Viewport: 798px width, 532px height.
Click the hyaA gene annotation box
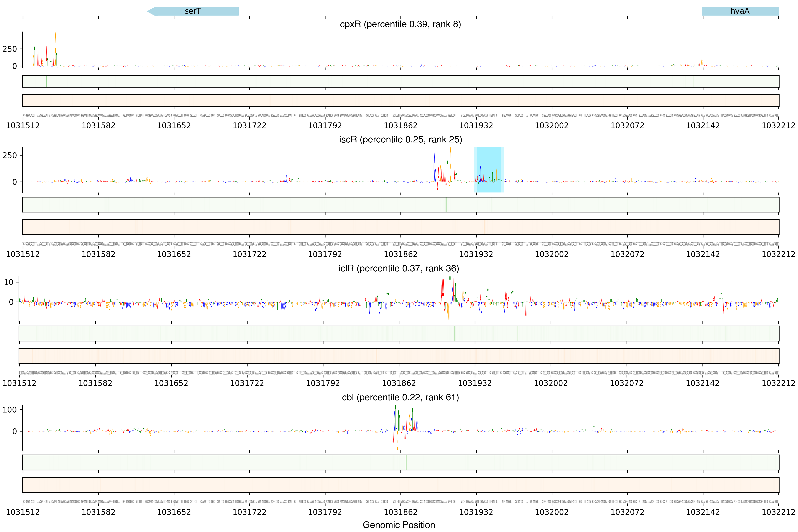(x=740, y=11)
